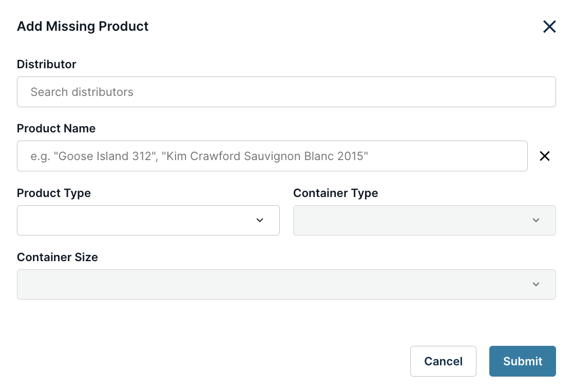Image resolution: width=574 pixels, height=392 pixels.
Task: Click the close icon at top right
Action: (549, 26)
